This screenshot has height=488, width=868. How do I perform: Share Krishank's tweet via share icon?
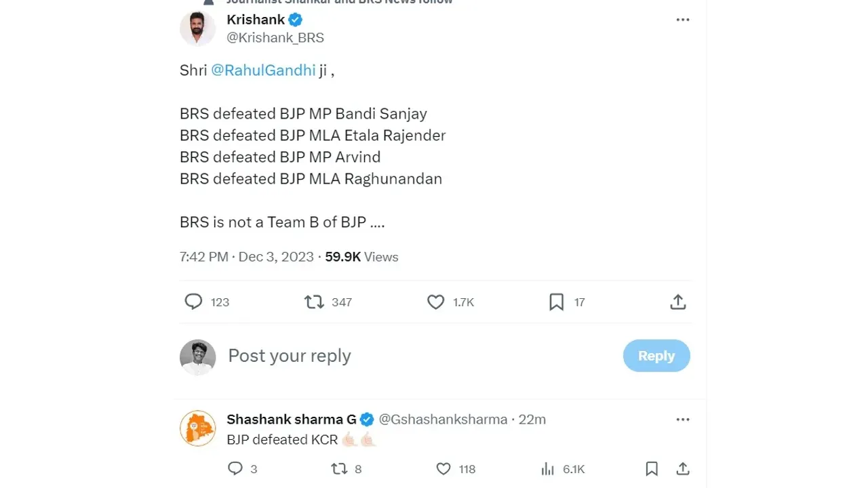(678, 302)
